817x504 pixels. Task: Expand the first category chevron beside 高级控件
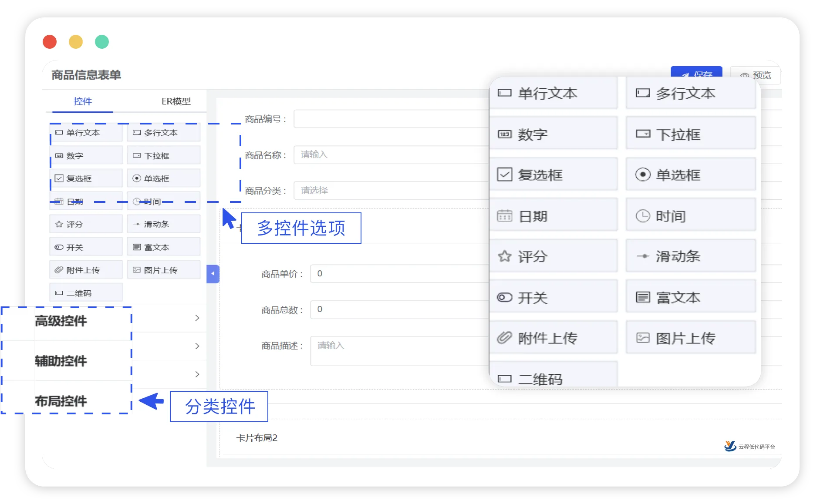(197, 318)
